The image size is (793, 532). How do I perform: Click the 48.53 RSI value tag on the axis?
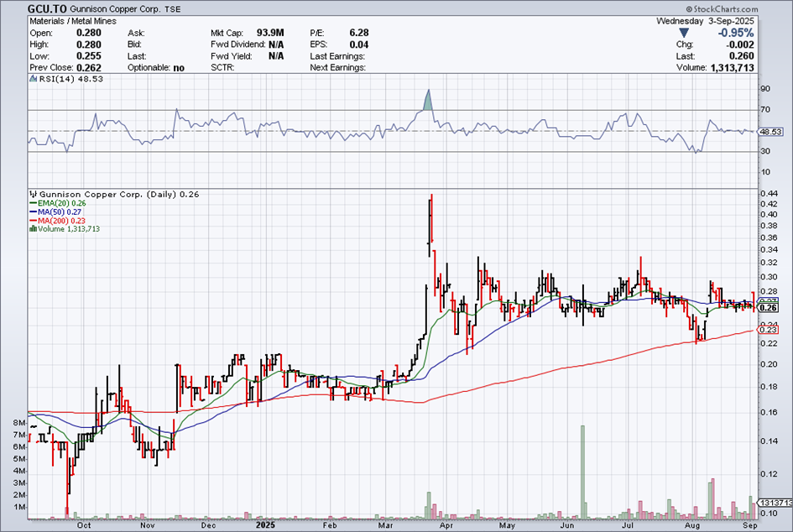771,132
